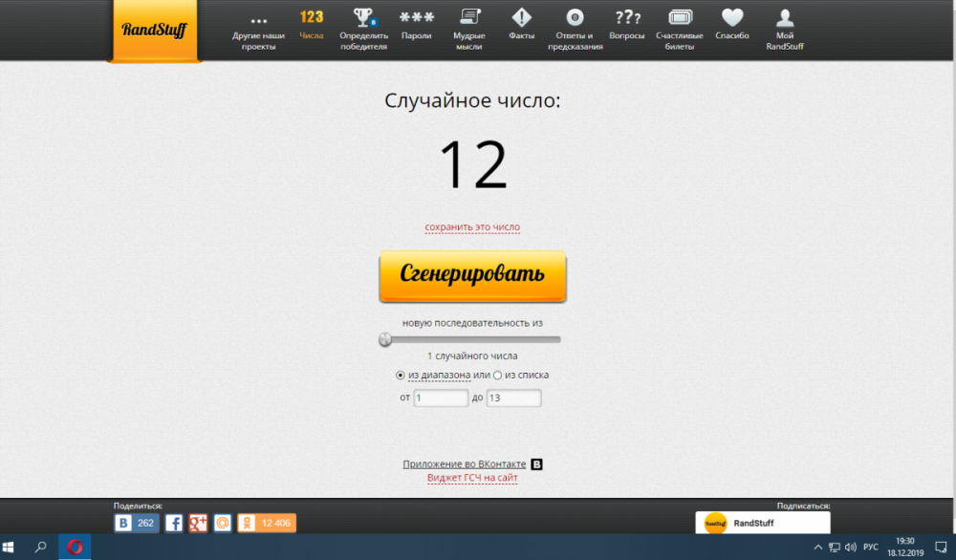The image size is (956, 560).
Task: Select the list radio button
Action: point(497,376)
